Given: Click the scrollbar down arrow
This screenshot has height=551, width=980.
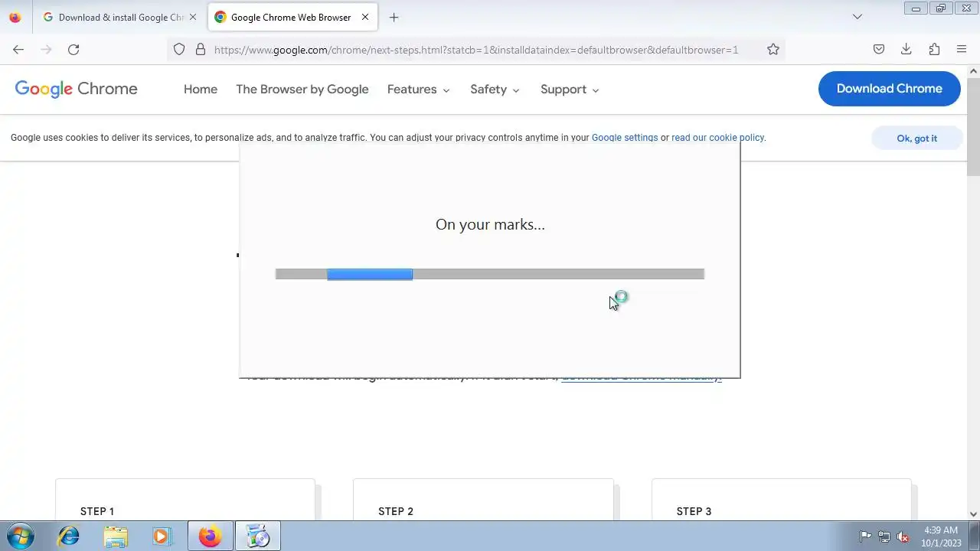Looking at the screenshot, I should [974, 514].
